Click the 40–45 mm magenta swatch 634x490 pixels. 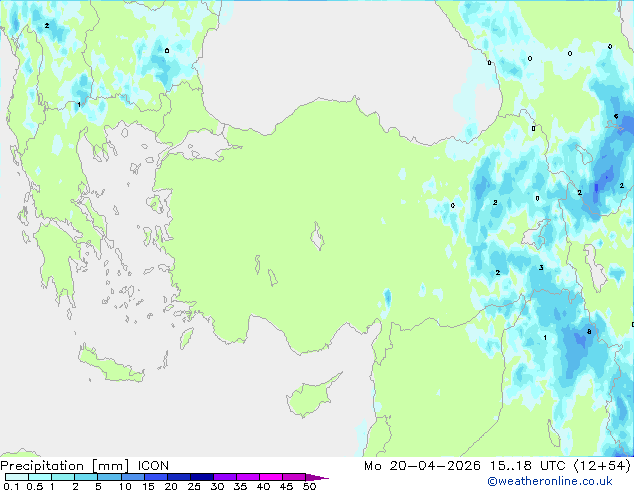pyautogui.click(x=271, y=477)
